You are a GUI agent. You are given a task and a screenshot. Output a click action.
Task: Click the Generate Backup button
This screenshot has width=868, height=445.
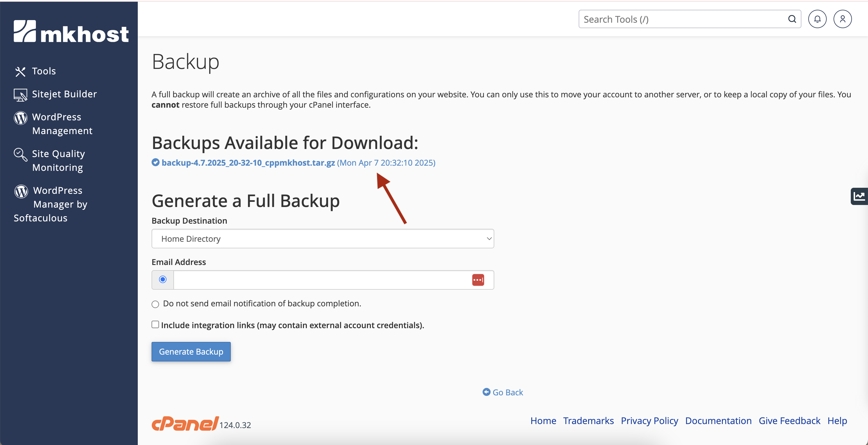[x=191, y=352]
